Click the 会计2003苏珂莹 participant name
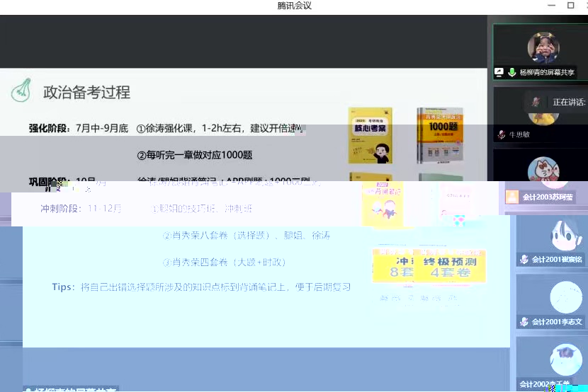This screenshot has height=392, width=588. [548, 197]
